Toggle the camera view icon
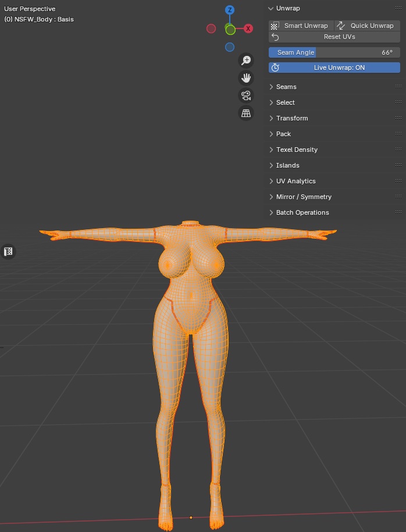406x532 pixels. pyautogui.click(x=246, y=95)
